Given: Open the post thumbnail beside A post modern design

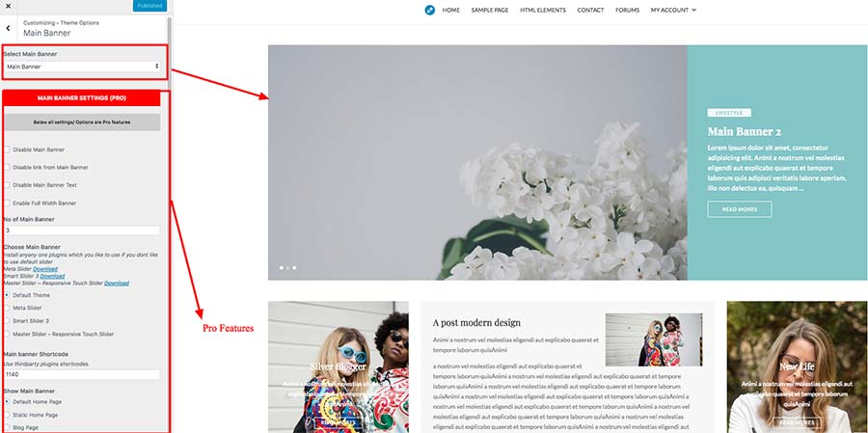Looking at the screenshot, I should pos(654,339).
